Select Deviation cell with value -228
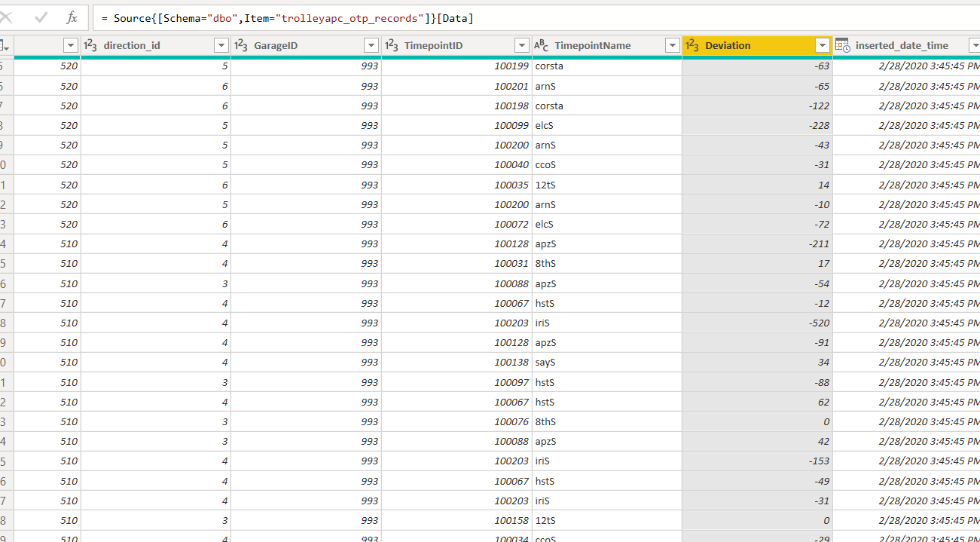The width and height of the screenshot is (980, 542). click(x=757, y=125)
